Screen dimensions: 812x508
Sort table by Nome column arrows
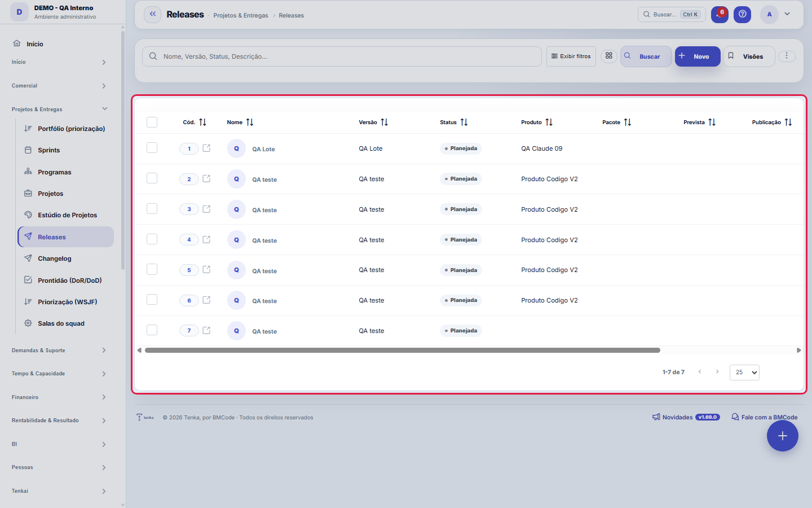250,122
